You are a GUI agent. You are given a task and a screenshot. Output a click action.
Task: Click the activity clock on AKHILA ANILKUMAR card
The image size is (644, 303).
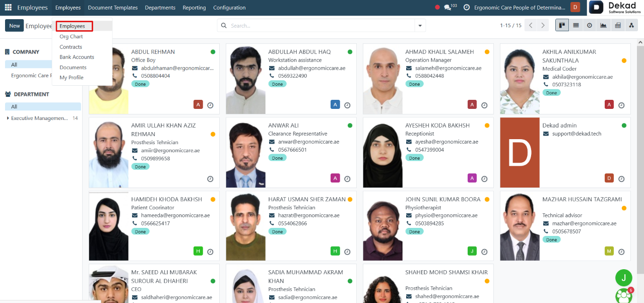tap(621, 105)
